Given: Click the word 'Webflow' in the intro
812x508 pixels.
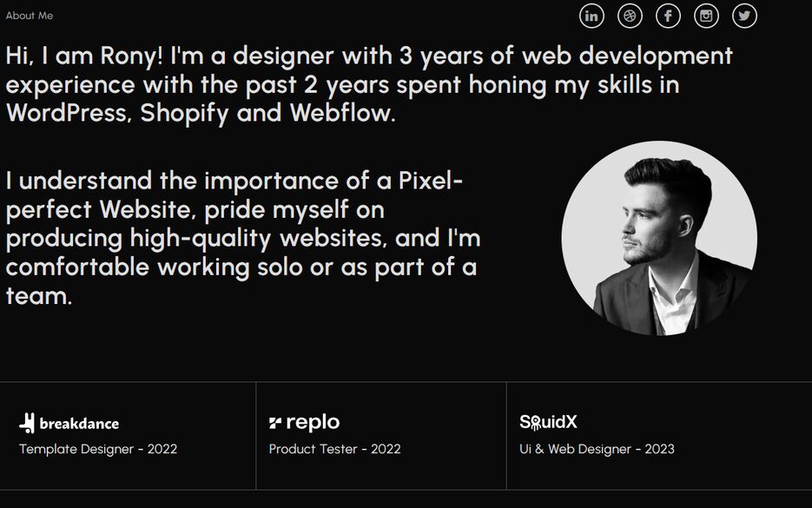Looking at the screenshot, I should [x=342, y=113].
